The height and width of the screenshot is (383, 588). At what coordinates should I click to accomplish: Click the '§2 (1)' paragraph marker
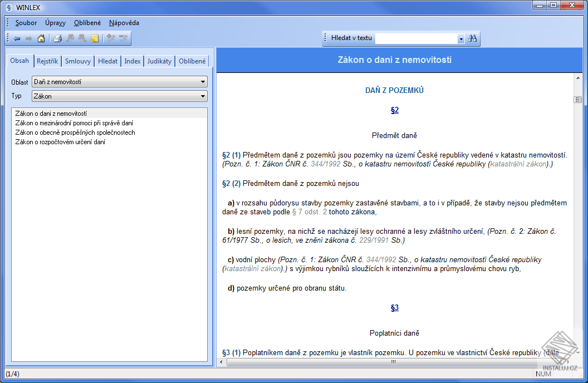point(231,155)
